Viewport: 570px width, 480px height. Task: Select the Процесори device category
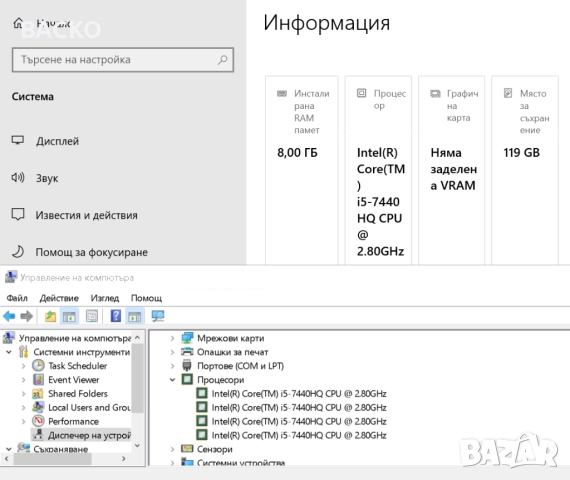(221, 380)
